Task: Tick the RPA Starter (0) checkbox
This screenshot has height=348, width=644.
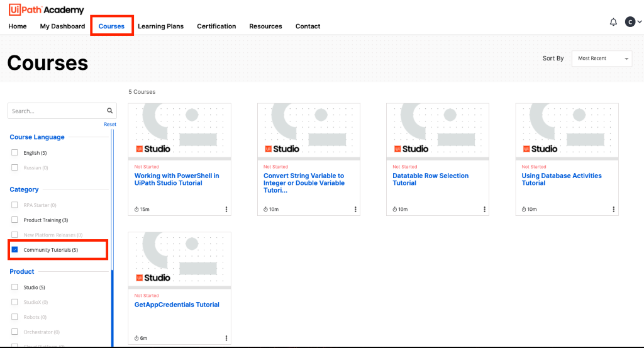Action: pos(14,205)
